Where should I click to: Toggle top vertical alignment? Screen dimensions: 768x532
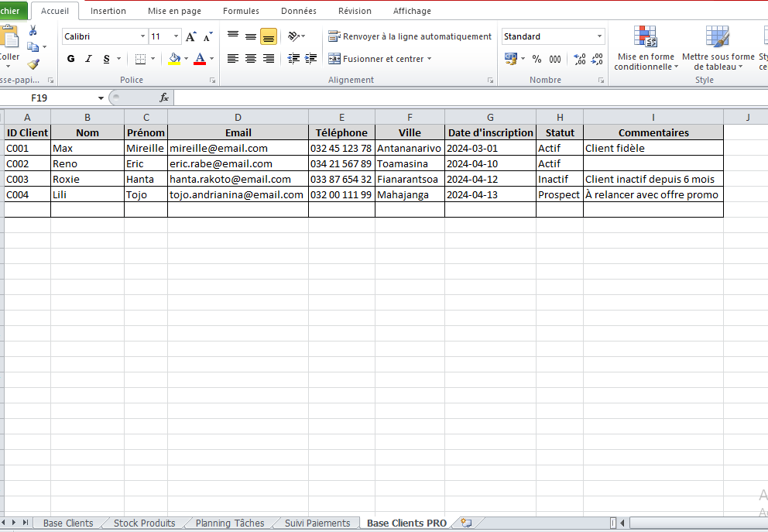point(233,36)
